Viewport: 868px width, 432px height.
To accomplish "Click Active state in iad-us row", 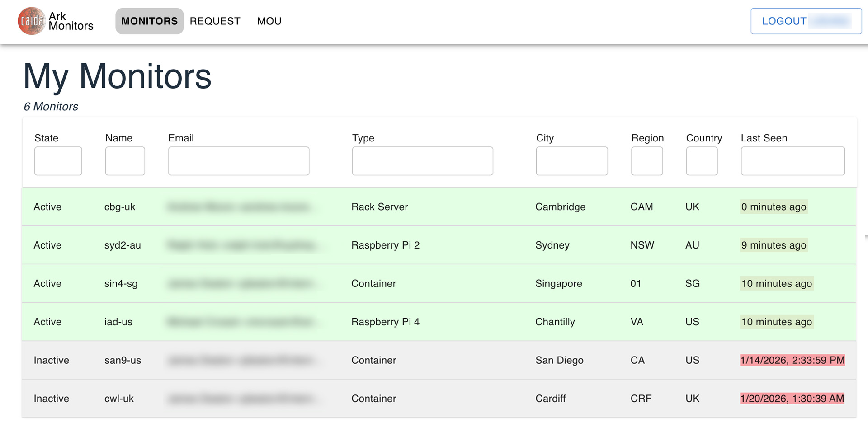I will pyautogui.click(x=47, y=322).
